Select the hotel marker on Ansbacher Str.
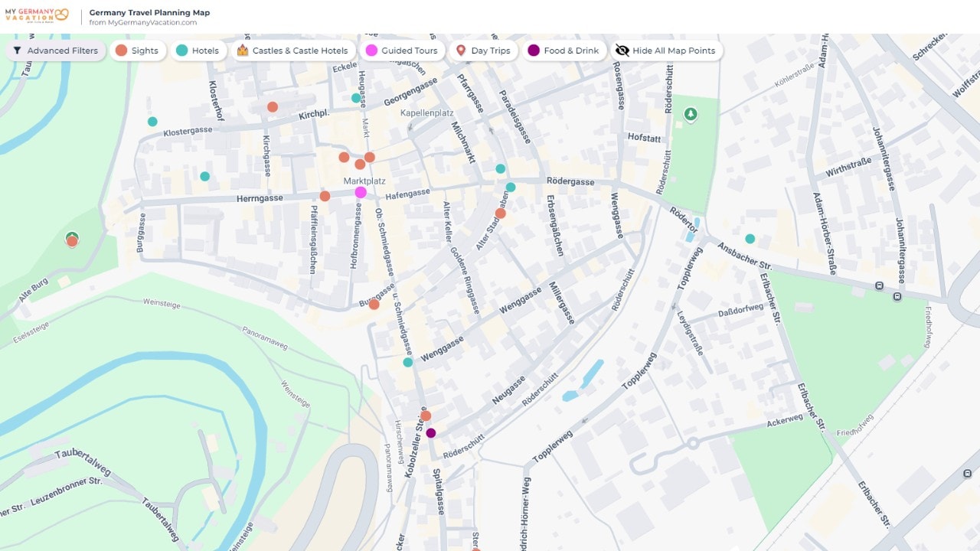 pyautogui.click(x=750, y=239)
